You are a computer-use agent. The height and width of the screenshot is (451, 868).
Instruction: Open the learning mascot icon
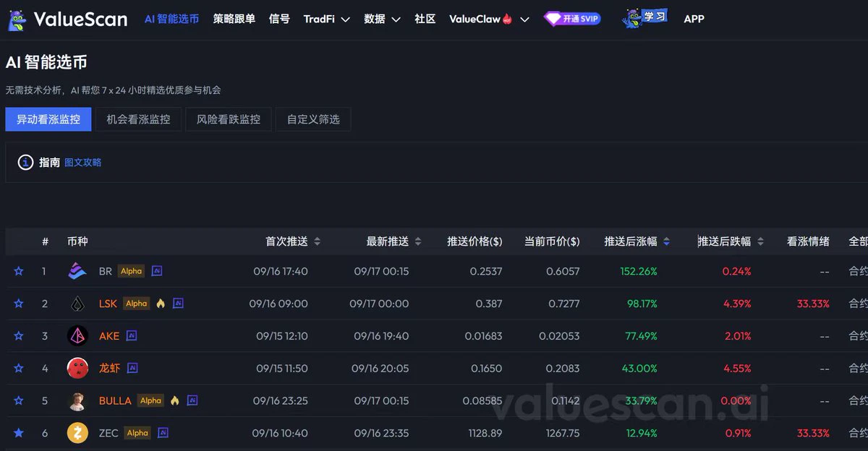[x=644, y=18]
